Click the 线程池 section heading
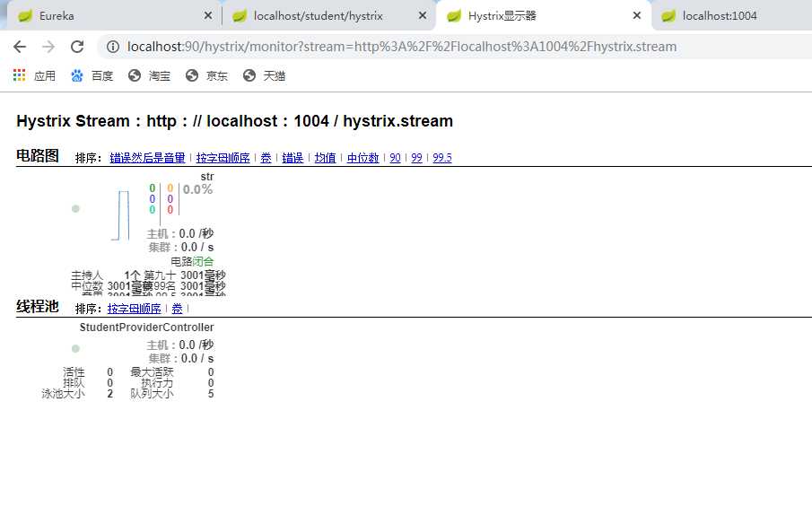The width and height of the screenshot is (812, 524). [x=38, y=307]
